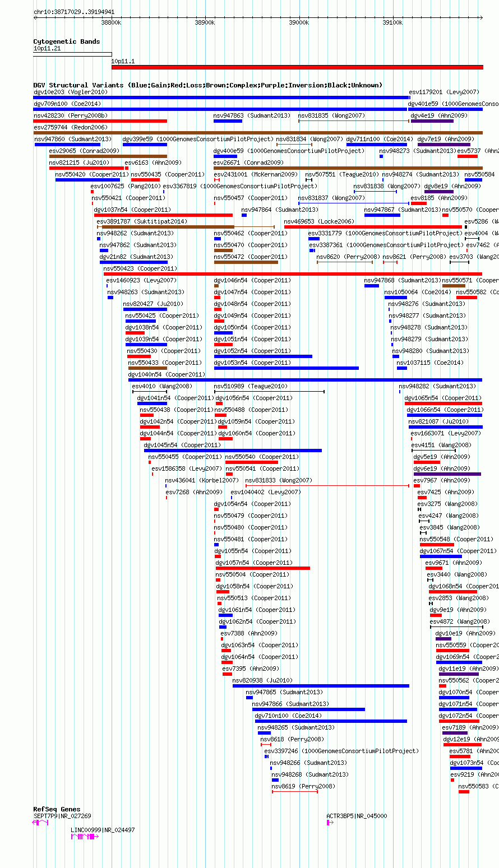Click the DGV Structural Variants track title
499x868 pixels.
tap(207, 85)
